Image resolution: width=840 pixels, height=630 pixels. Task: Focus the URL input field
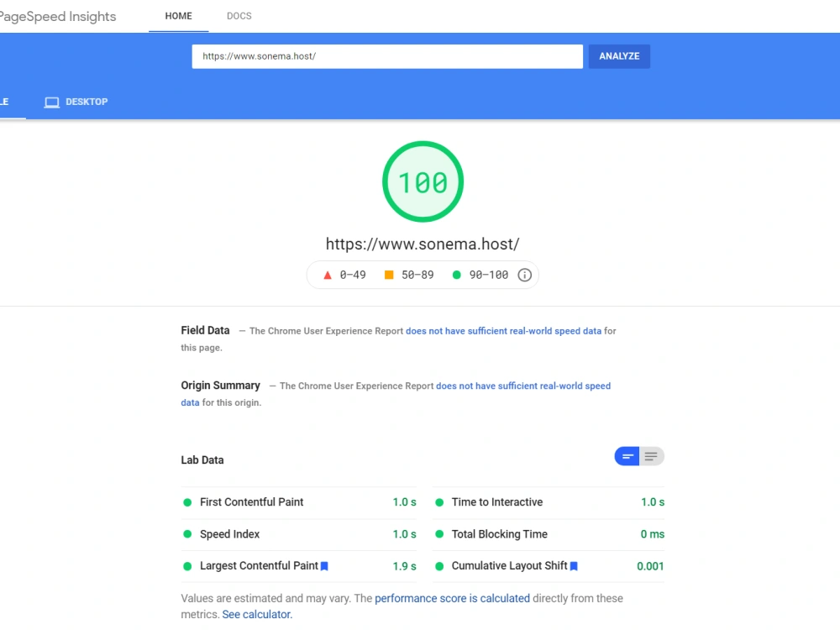tap(387, 56)
